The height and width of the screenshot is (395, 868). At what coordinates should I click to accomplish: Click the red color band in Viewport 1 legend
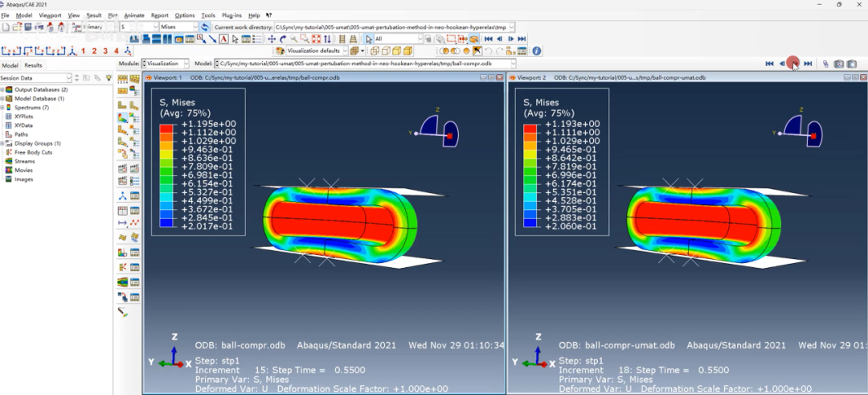(166, 127)
